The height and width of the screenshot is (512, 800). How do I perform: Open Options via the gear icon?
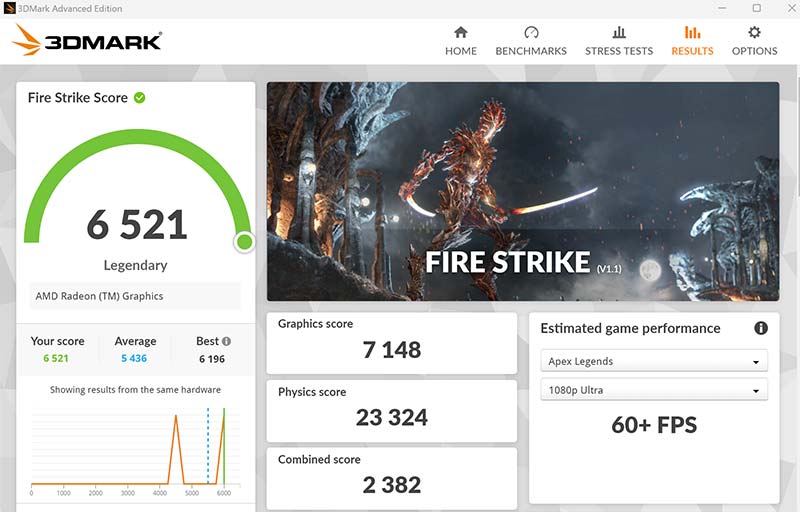click(754, 32)
